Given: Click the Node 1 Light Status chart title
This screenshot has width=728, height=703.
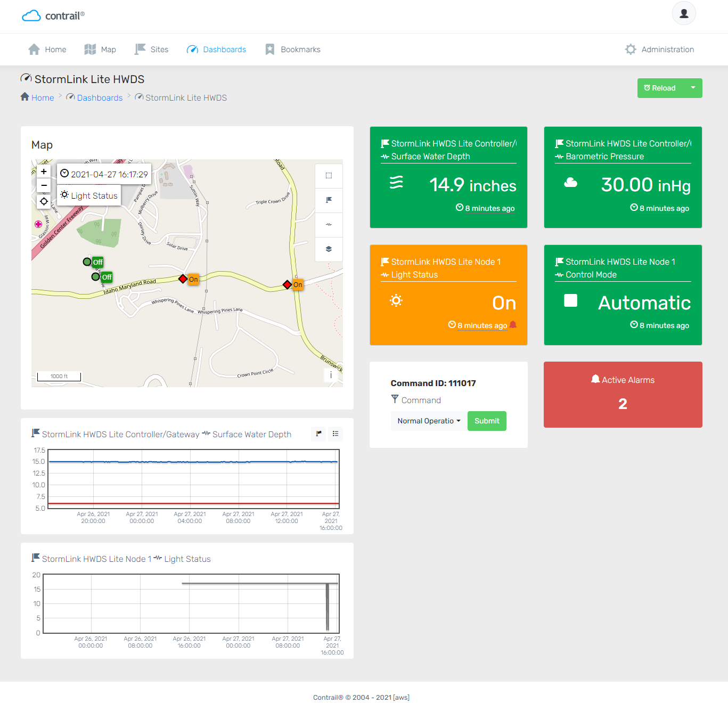Looking at the screenshot, I should click(x=126, y=559).
